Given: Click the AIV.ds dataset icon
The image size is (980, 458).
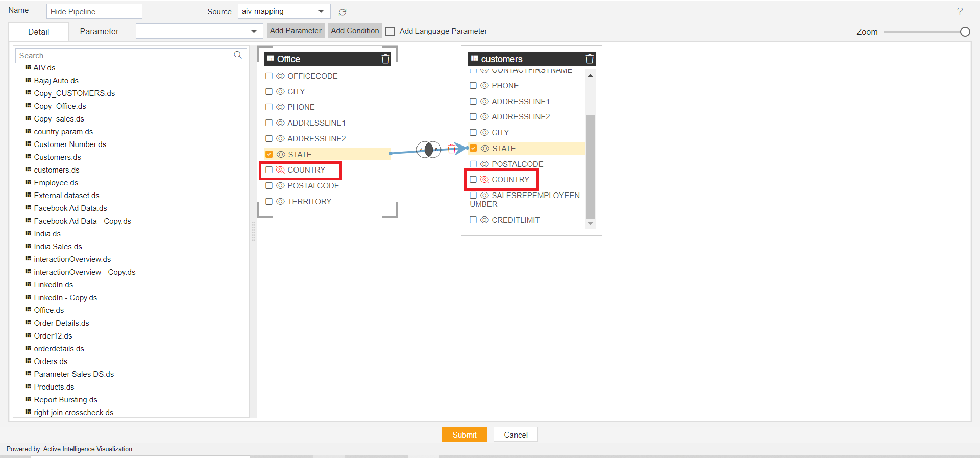Looking at the screenshot, I should (28, 67).
